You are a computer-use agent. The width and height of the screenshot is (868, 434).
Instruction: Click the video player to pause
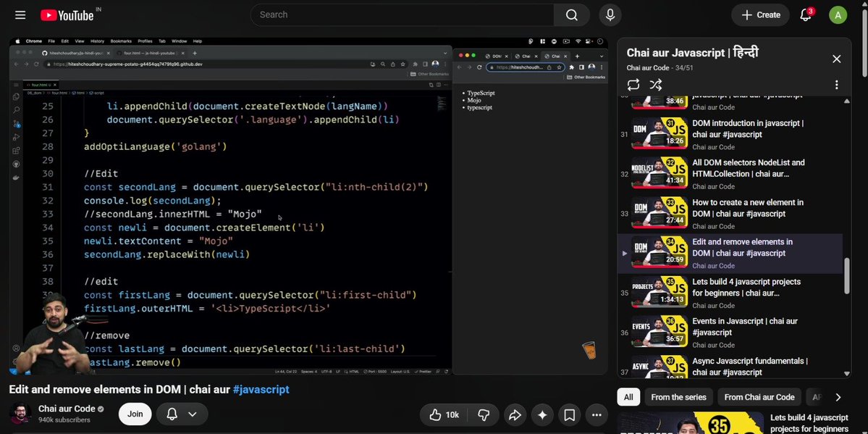tap(308, 206)
